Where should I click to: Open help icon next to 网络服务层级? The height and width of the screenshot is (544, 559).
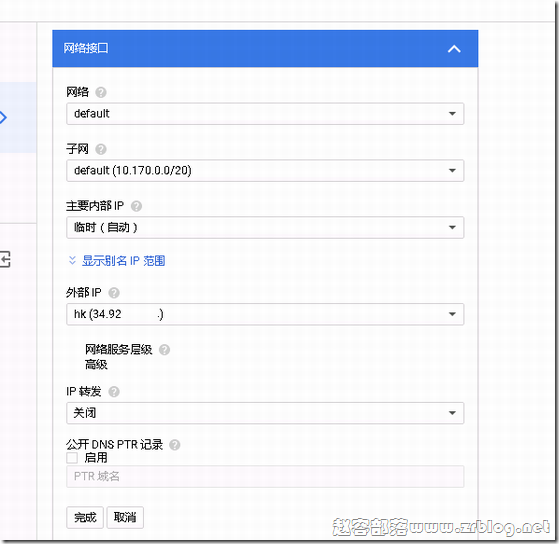pyautogui.click(x=164, y=350)
